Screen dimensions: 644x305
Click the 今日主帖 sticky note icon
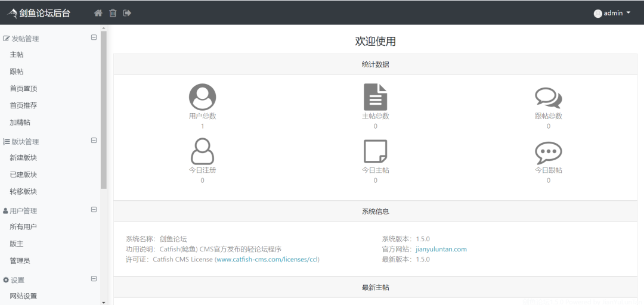coord(376,151)
